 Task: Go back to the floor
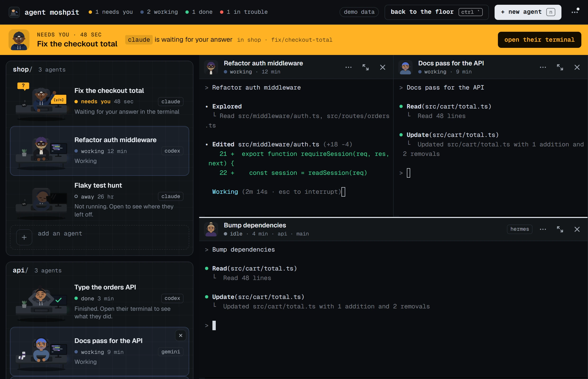[x=436, y=12]
